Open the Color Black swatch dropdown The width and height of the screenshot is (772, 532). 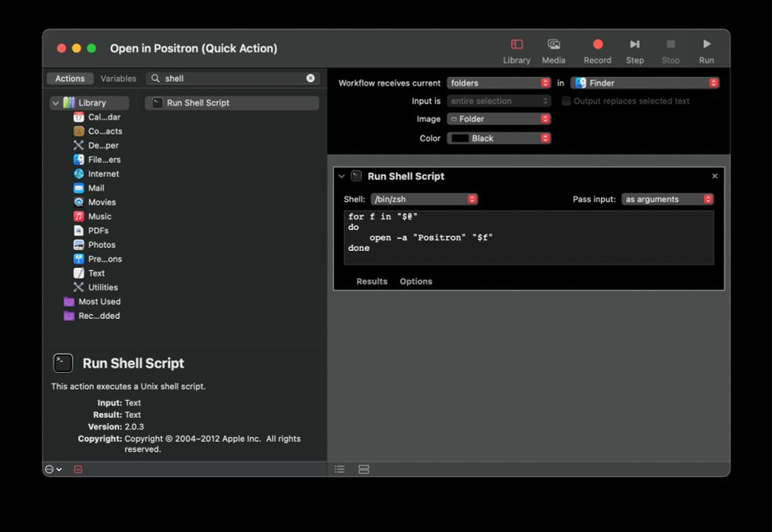[499, 138]
